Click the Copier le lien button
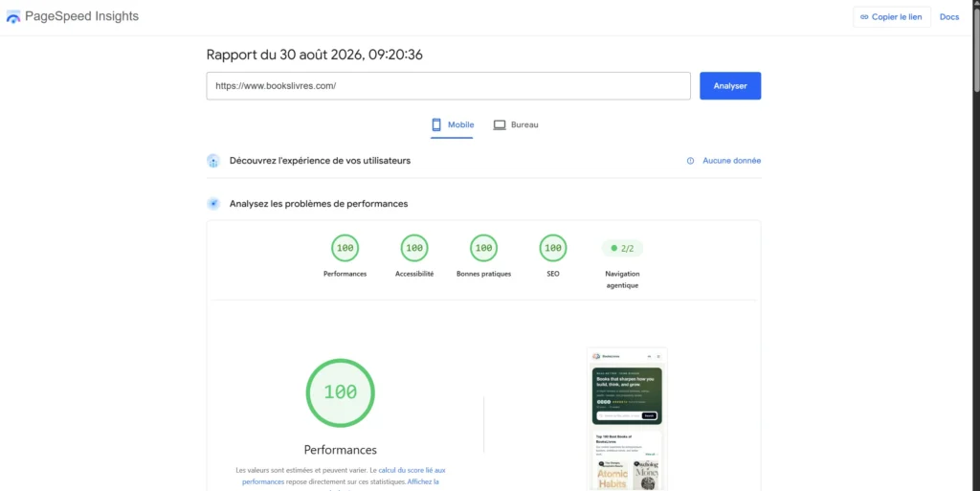Image resolution: width=980 pixels, height=491 pixels. [891, 17]
